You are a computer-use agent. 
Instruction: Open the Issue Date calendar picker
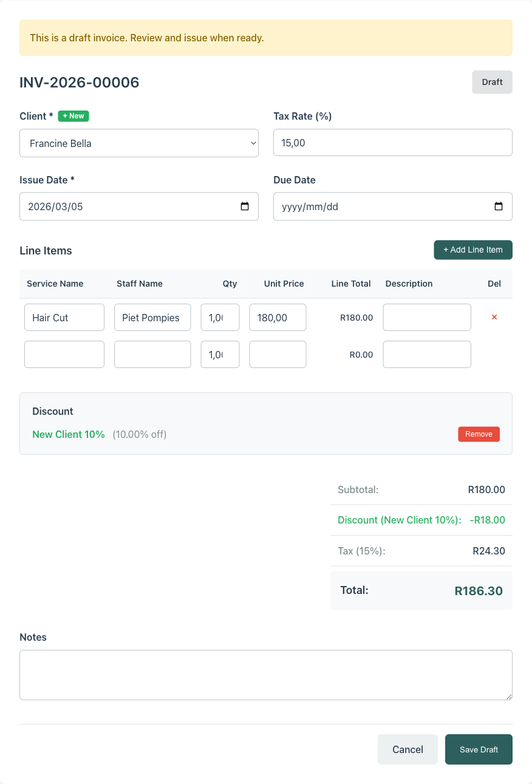coord(245,206)
